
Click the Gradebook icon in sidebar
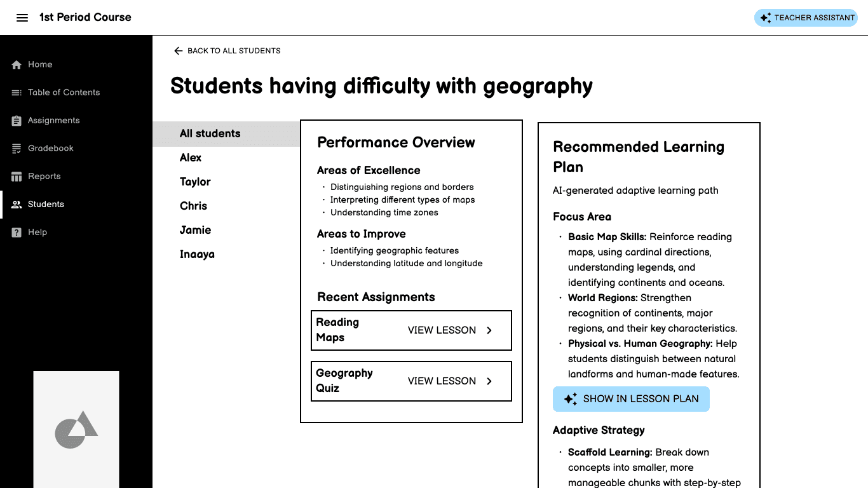point(15,148)
